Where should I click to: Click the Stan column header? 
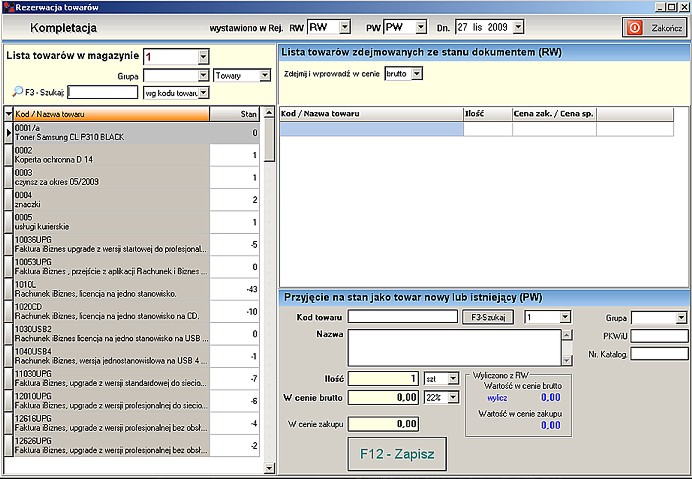click(x=236, y=115)
